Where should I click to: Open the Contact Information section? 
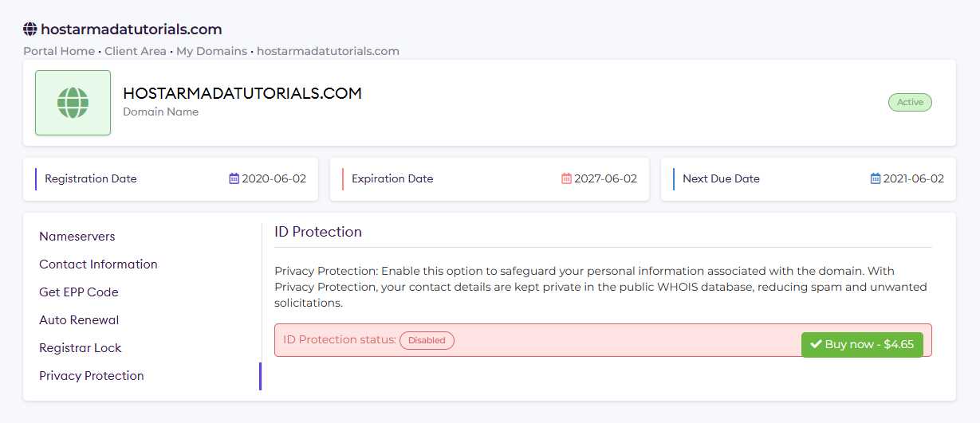(x=98, y=264)
